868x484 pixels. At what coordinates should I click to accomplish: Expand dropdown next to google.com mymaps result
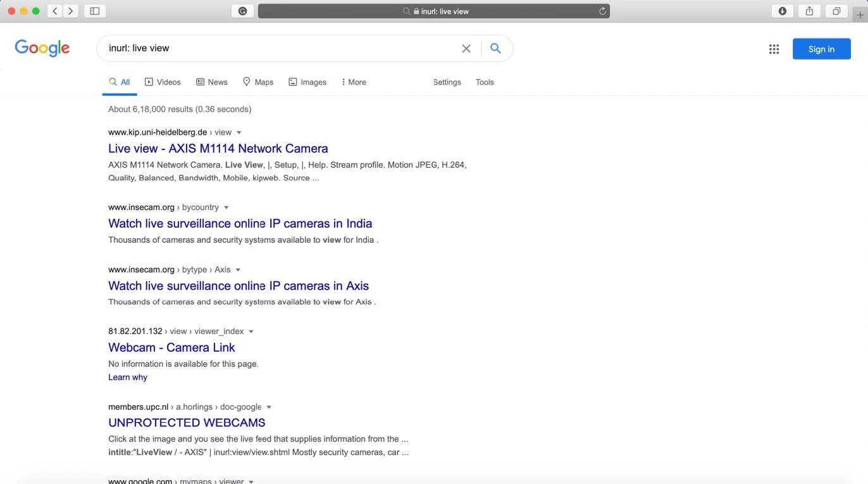[251, 481]
